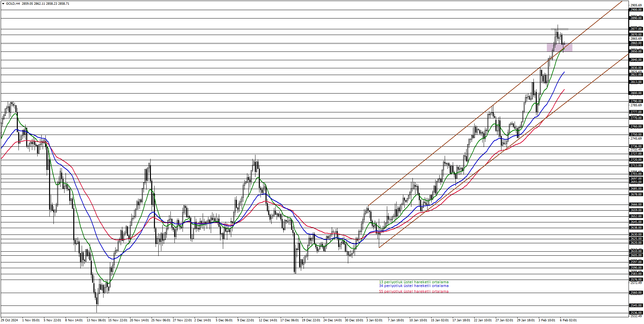Image resolution: width=644 pixels, height=324 pixels.
Task: Click the 2727.00 price level label
Action: tap(636, 154)
